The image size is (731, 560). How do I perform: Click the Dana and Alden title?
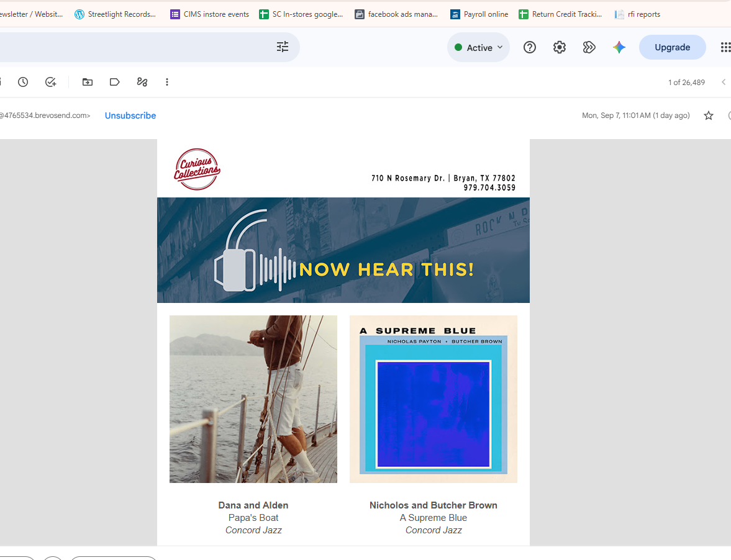click(x=253, y=505)
